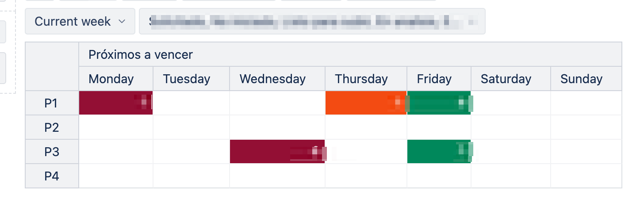644x199 pixels.
Task: Click the blurred filter field beside Current week
Action: (312, 21)
